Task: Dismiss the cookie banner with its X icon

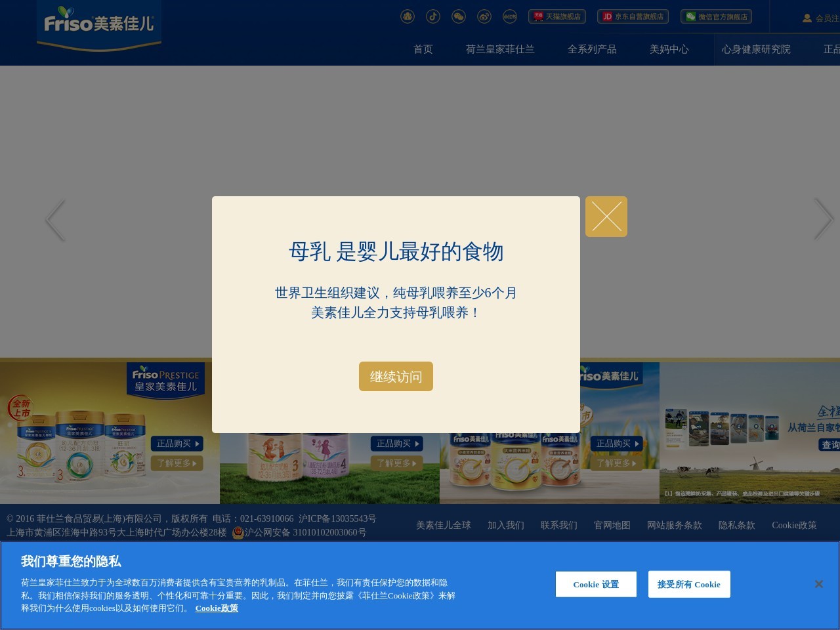Action: pyautogui.click(x=818, y=584)
